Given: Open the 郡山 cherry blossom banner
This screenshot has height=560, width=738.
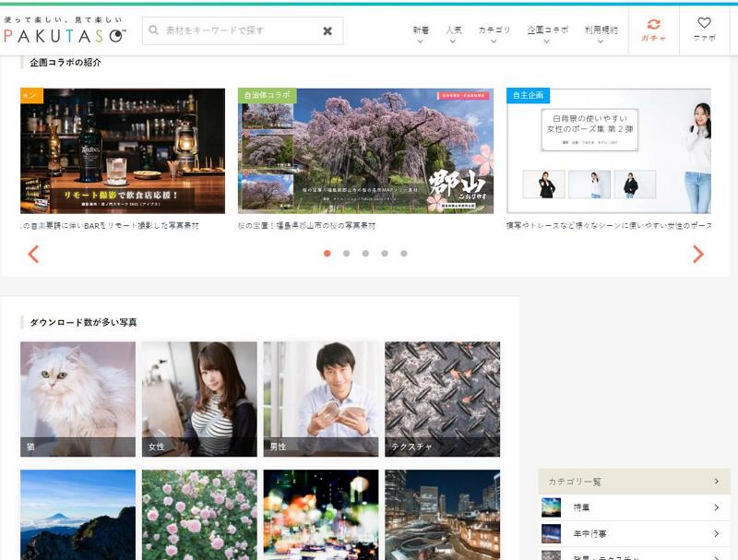Looking at the screenshot, I should point(365,151).
